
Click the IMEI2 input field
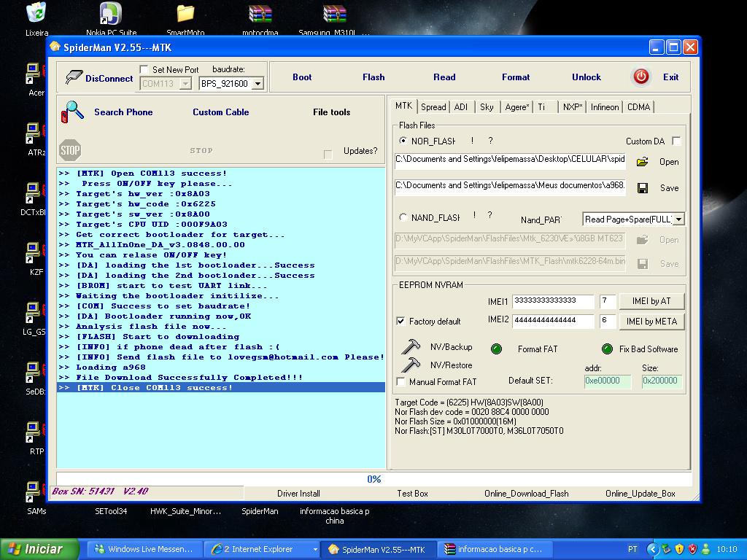553,321
